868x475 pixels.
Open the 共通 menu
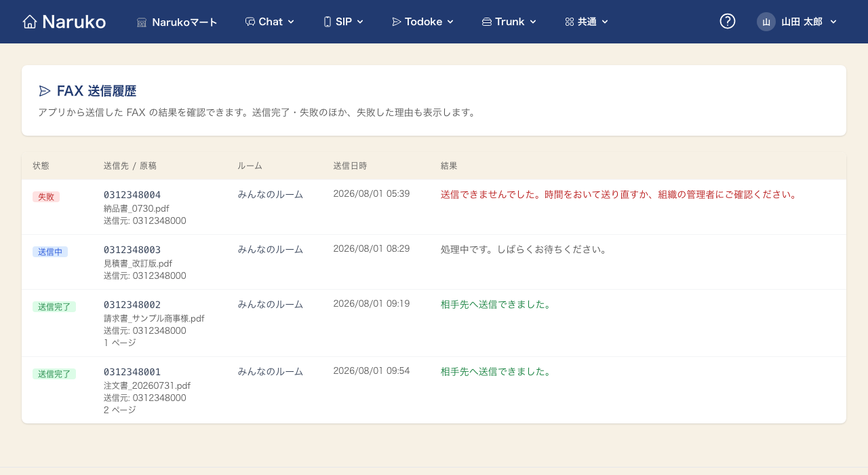[x=587, y=22]
